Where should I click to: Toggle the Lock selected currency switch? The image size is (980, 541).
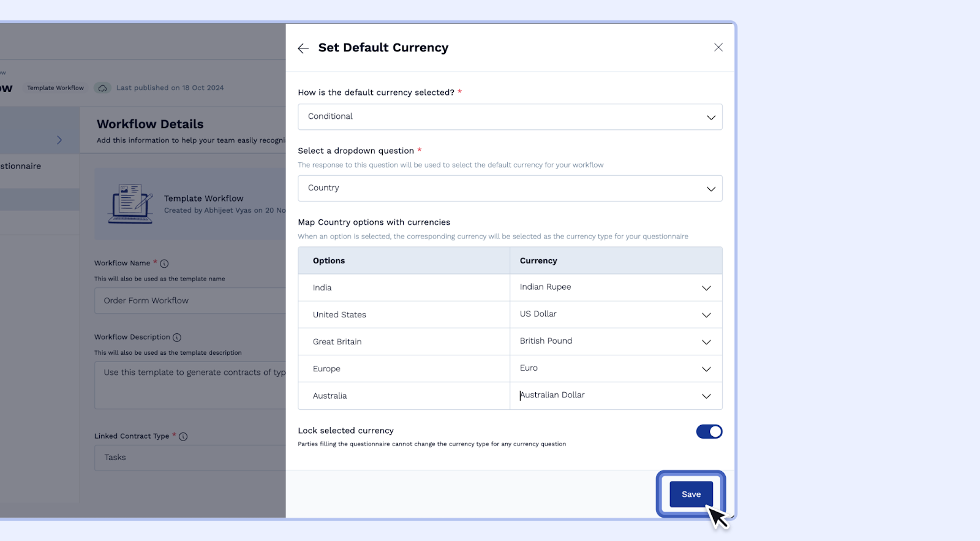(x=709, y=432)
